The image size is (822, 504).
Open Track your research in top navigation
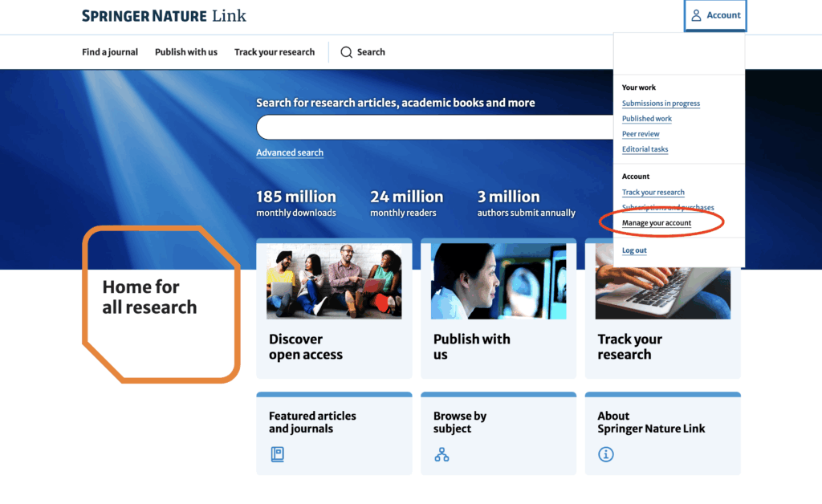click(x=275, y=52)
